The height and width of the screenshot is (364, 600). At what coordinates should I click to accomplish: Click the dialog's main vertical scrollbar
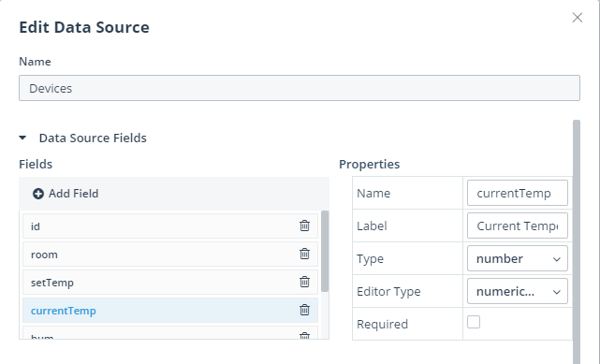coord(577,241)
